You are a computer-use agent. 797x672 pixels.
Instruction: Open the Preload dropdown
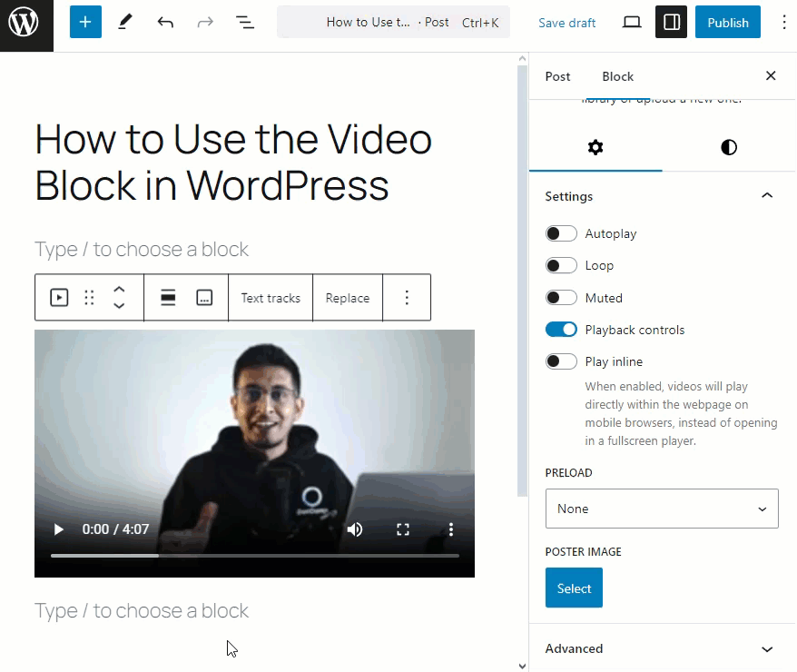[x=662, y=509]
